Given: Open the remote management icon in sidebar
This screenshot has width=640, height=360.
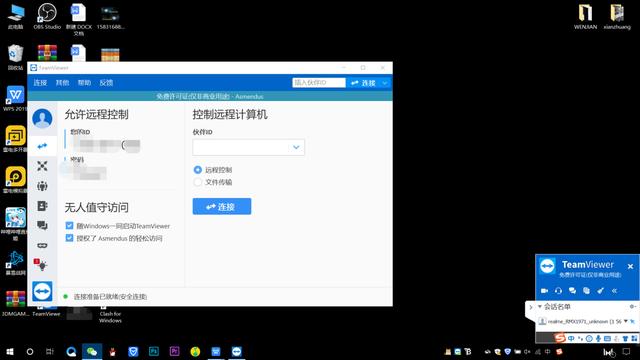Looking at the screenshot, I should point(42,166).
